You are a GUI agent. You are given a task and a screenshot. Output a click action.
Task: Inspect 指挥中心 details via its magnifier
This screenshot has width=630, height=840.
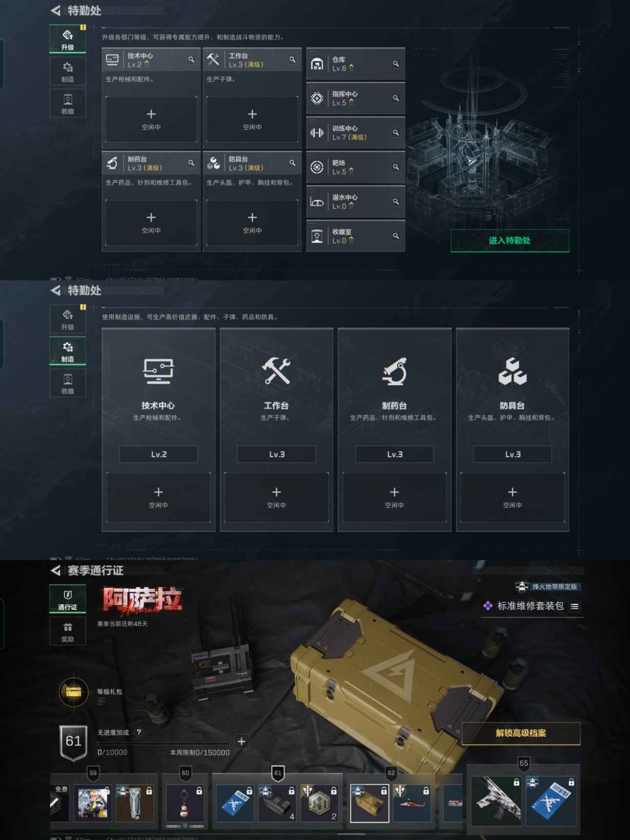coord(396,98)
